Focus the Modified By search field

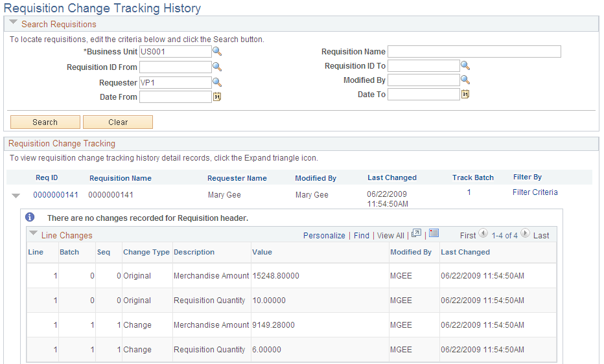[423, 80]
